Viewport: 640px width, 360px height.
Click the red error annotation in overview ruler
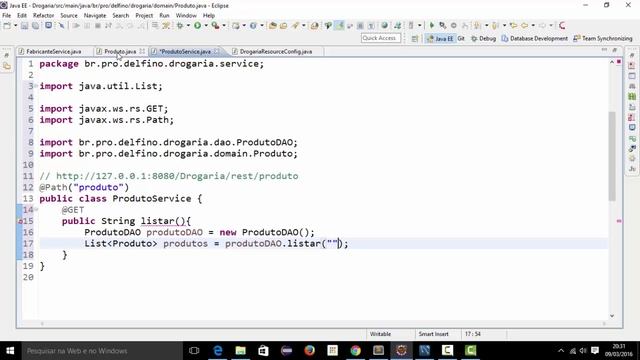tap(619, 221)
